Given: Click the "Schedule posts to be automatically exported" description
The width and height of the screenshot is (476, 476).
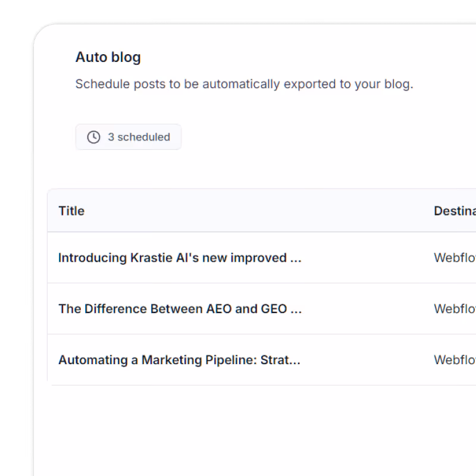Looking at the screenshot, I should [244, 84].
